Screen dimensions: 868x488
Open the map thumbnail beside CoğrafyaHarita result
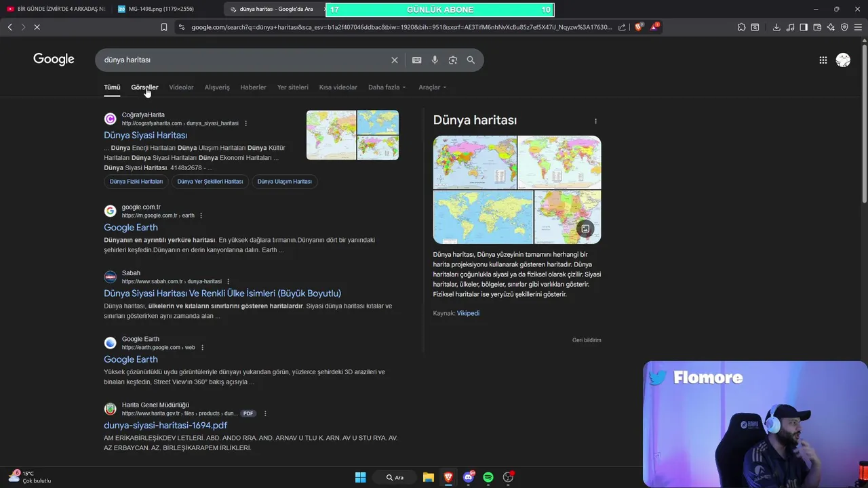[353, 135]
